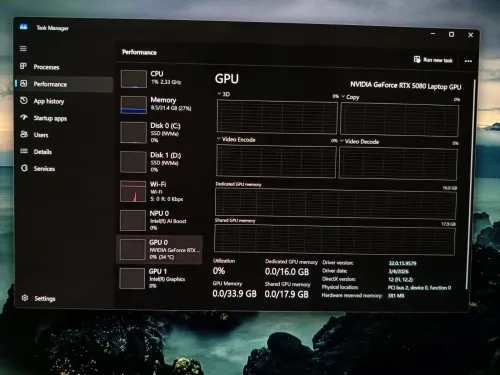Select the GPU 0 graph thumbnail
Screen dimensions: 500x375
tap(132, 249)
